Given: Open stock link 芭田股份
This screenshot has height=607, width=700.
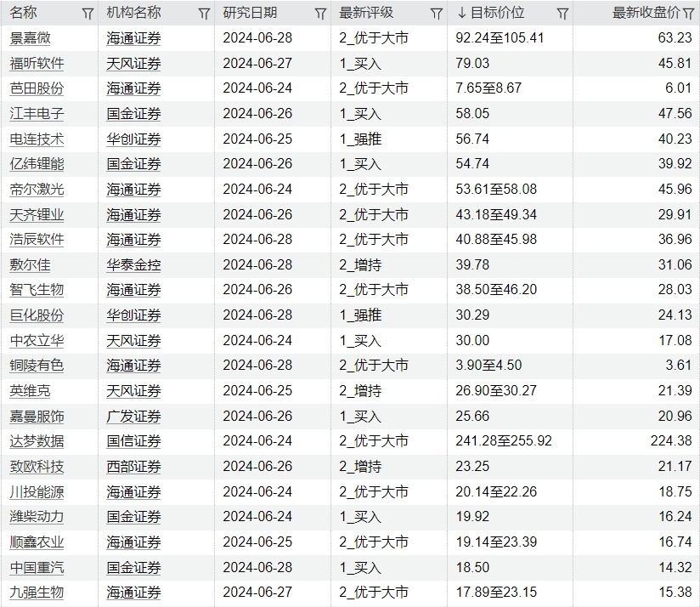Looking at the screenshot, I should tap(37, 88).
